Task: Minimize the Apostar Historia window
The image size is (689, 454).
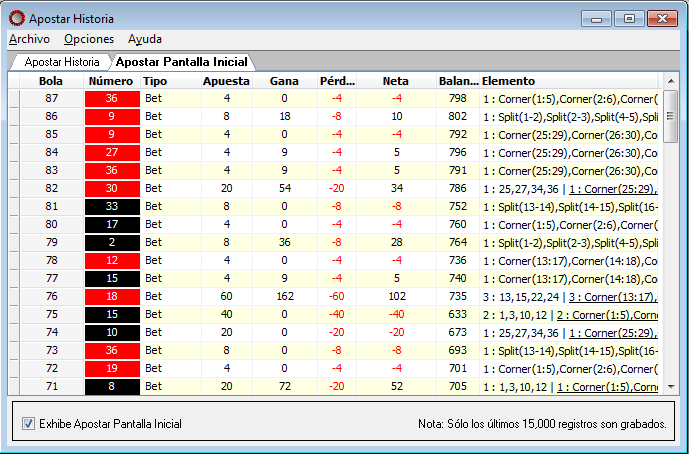Action: pos(596,19)
